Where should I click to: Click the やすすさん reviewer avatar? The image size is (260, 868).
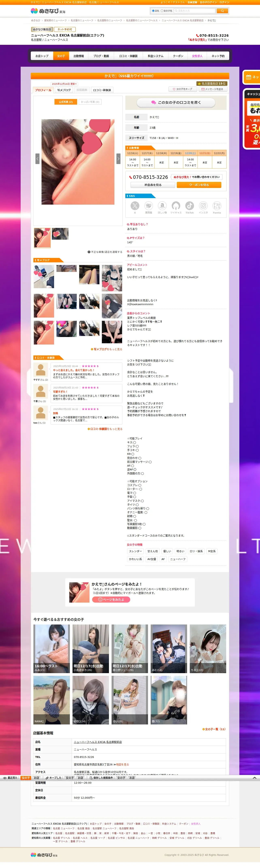pos(41,370)
